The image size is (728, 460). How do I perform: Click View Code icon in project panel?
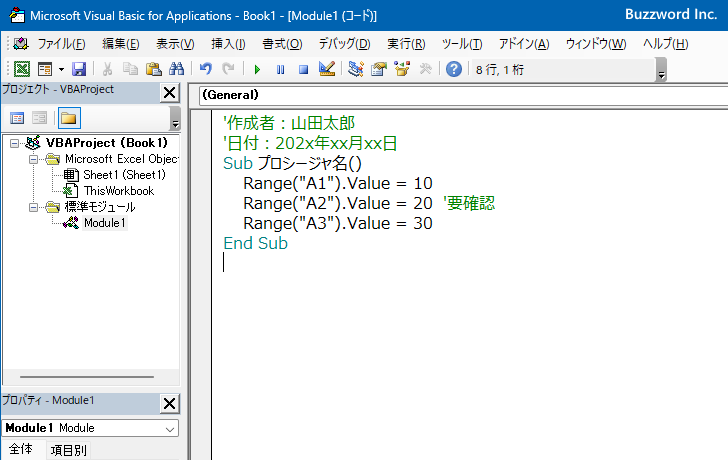point(17,118)
